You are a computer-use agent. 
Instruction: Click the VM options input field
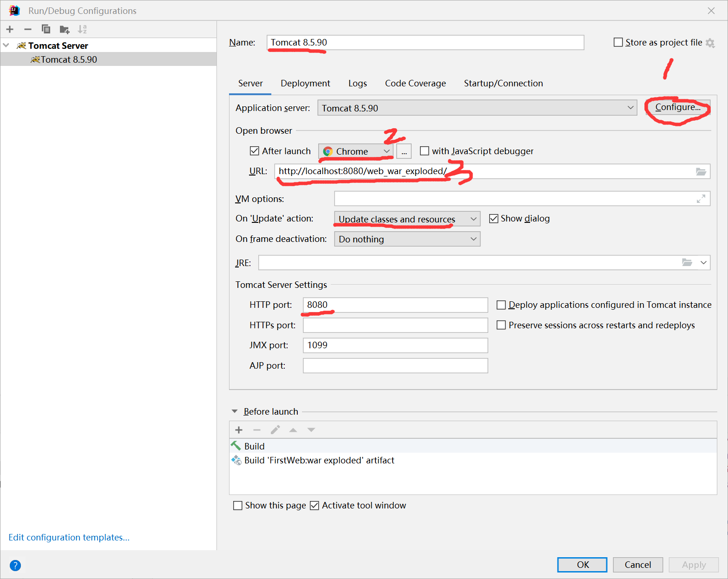(522, 199)
